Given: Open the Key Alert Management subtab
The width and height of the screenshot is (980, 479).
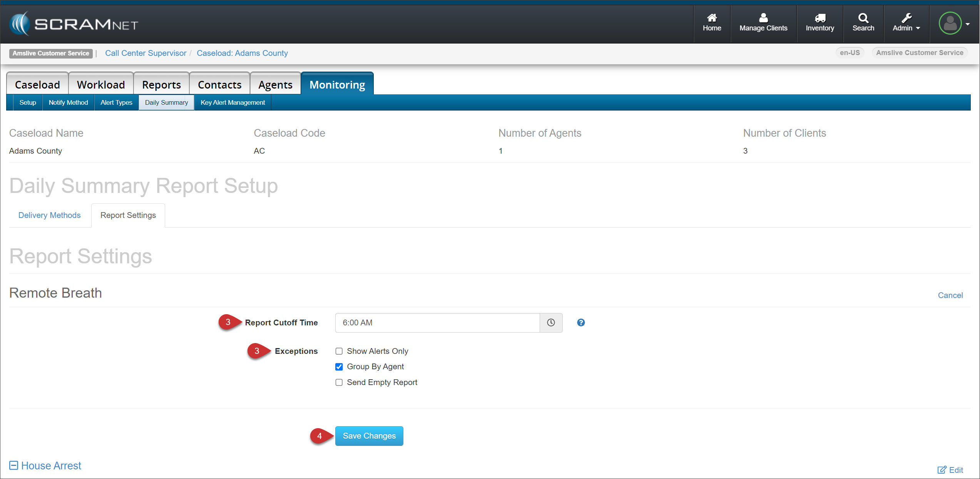Looking at the screenshot, I should tap(232, 102).
